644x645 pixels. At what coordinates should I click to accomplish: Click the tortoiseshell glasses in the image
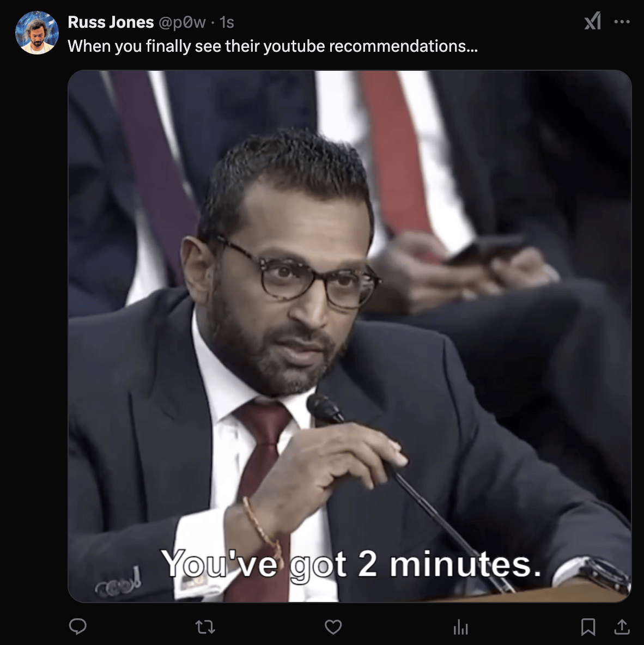pos(300,275)
